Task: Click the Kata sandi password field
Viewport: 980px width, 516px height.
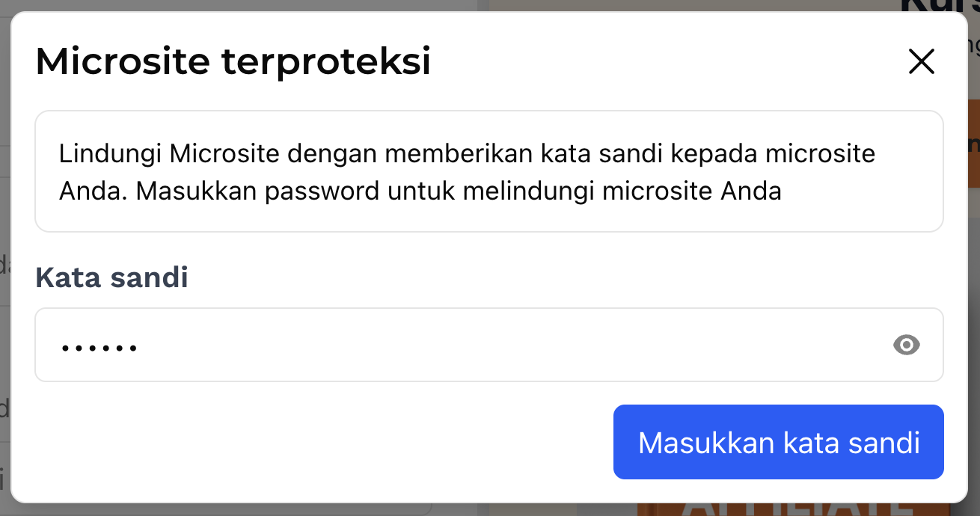Action: pos(464,345)
